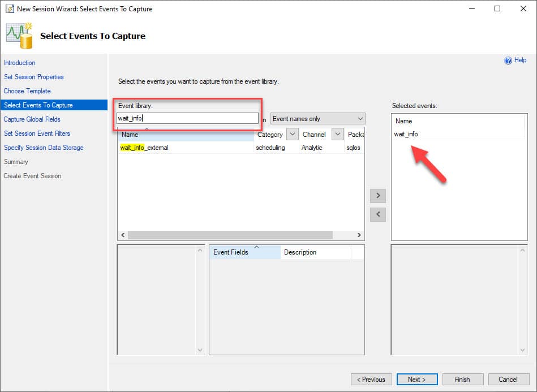Image resolution: width=537 pixels, height=392 pixels.
Task: Click scheduling category cell
Action: (270, 148)
